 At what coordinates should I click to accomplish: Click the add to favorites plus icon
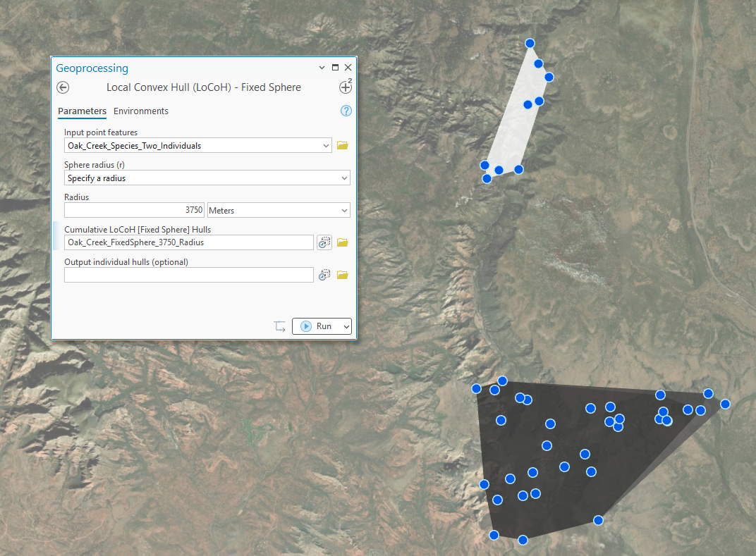click(x=346, y=87)
